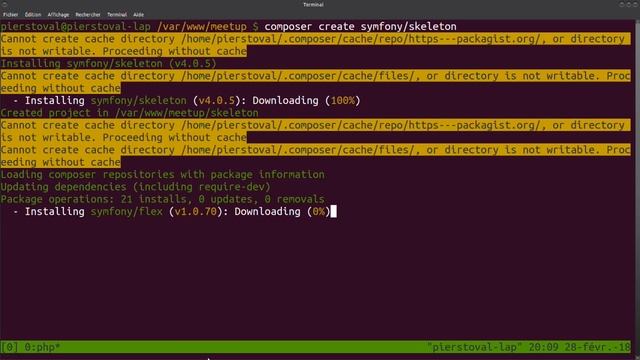Click the Terminal window title
This screenshot has width=640, height=360.
pyautogui.click(x=313, y=5)
